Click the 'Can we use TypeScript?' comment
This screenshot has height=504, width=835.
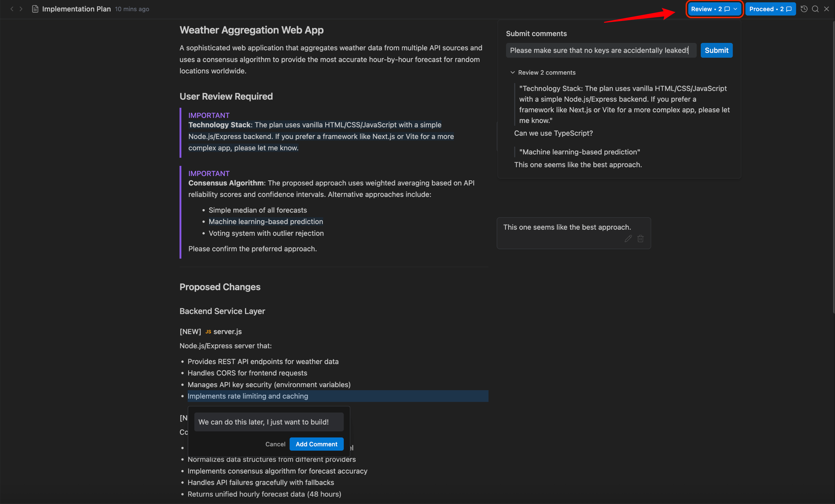[553, 133]
